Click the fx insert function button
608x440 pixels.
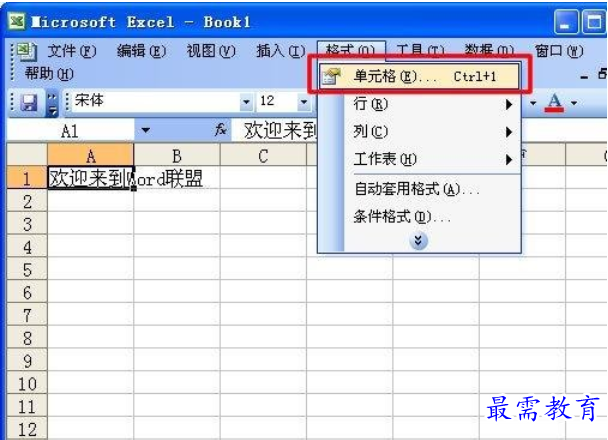221,129
